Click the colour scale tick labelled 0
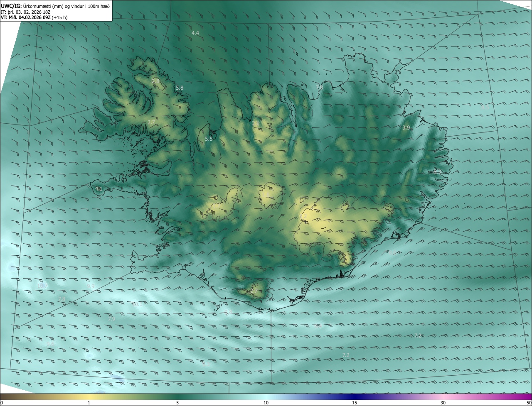 coord(2,403)
